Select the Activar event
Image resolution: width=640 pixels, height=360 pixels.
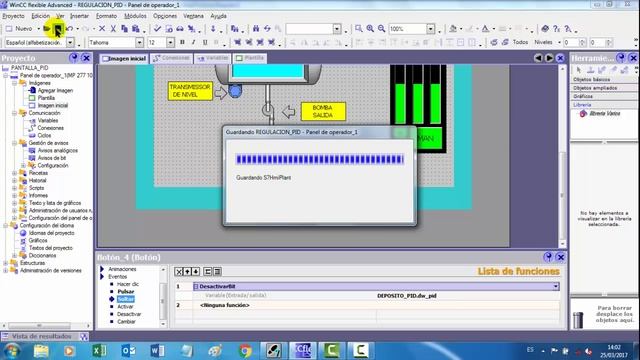[125, 307]
